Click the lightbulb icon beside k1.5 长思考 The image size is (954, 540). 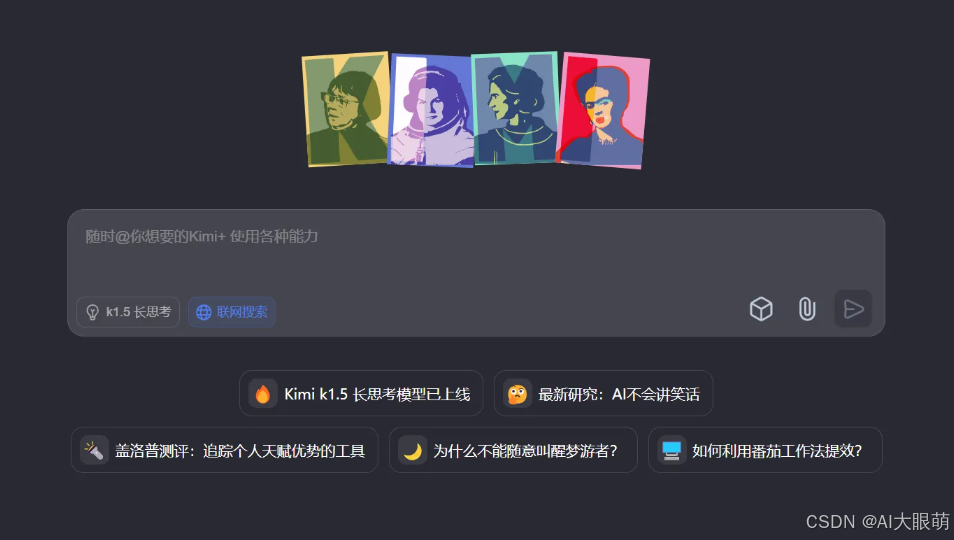point(92,312)
